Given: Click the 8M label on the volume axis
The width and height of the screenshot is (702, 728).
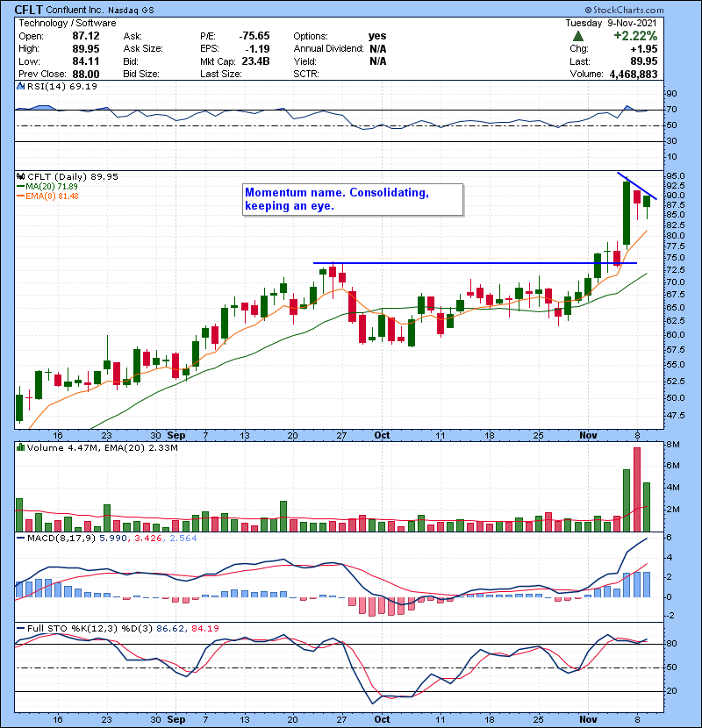Looking at the screenshot, I should [673, 445].
